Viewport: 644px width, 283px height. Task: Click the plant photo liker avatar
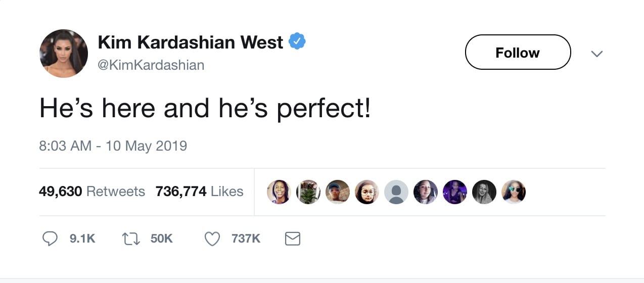point(308,192)
